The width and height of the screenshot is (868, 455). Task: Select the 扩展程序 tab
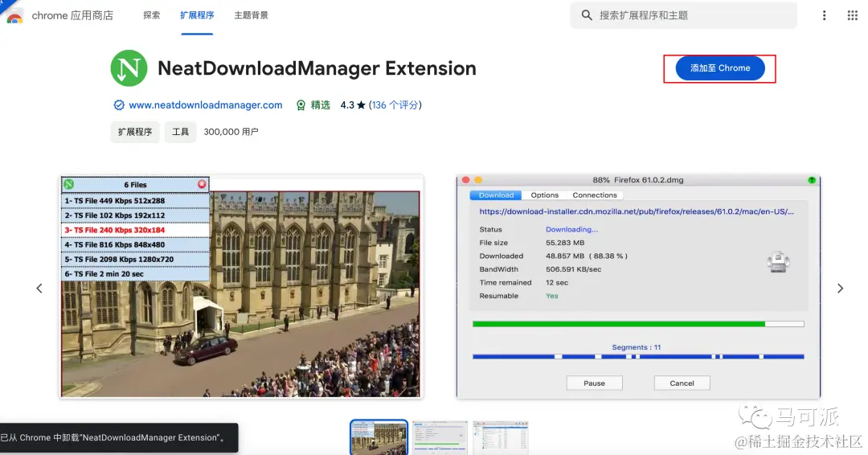(x=197, y=15)
